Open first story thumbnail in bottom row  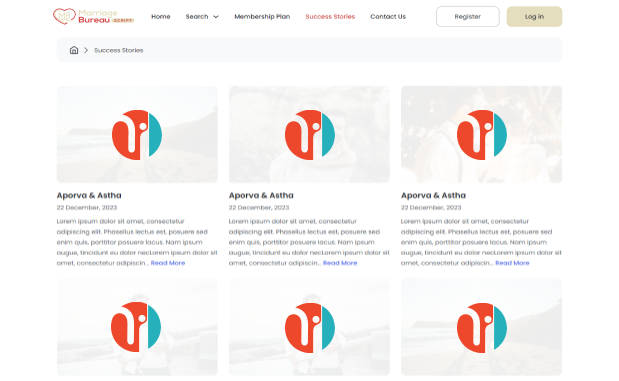click(137, 327)
